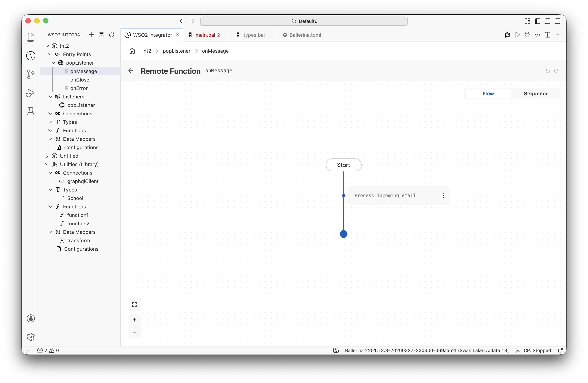This screenshot has height=383, width=588.
Task: Close the WSO2 Integrator tab
Action: [x=177, y=35]
